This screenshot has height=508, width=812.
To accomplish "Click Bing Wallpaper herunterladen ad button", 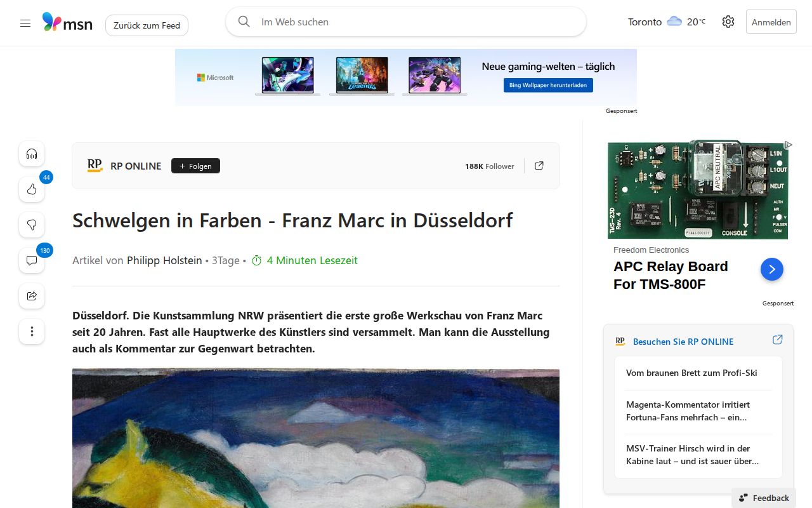I will coord(548,85).
